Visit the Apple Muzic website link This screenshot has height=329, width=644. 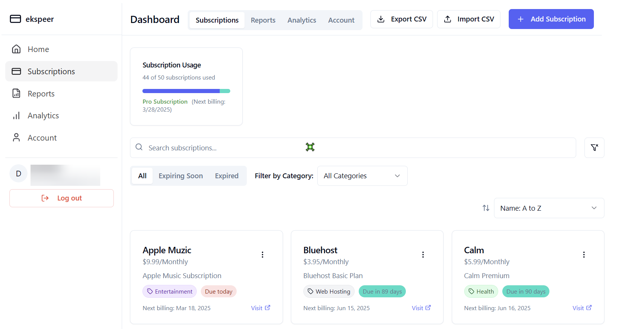[261, 308]
